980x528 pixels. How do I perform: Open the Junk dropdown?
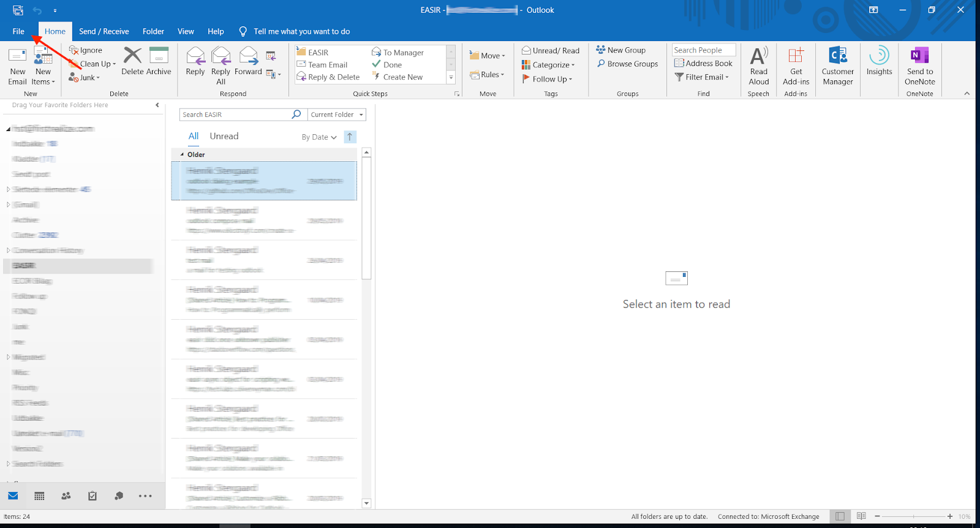click(x=85, y=77)
